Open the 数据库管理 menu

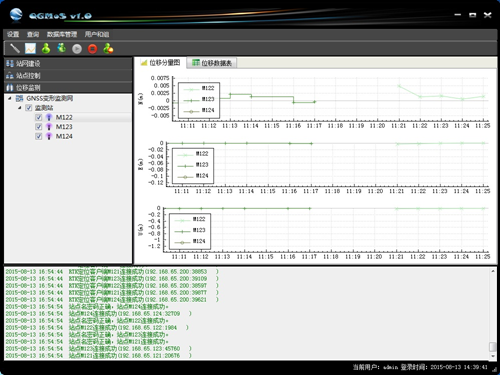pyautogui.click(x=62, y=34)
